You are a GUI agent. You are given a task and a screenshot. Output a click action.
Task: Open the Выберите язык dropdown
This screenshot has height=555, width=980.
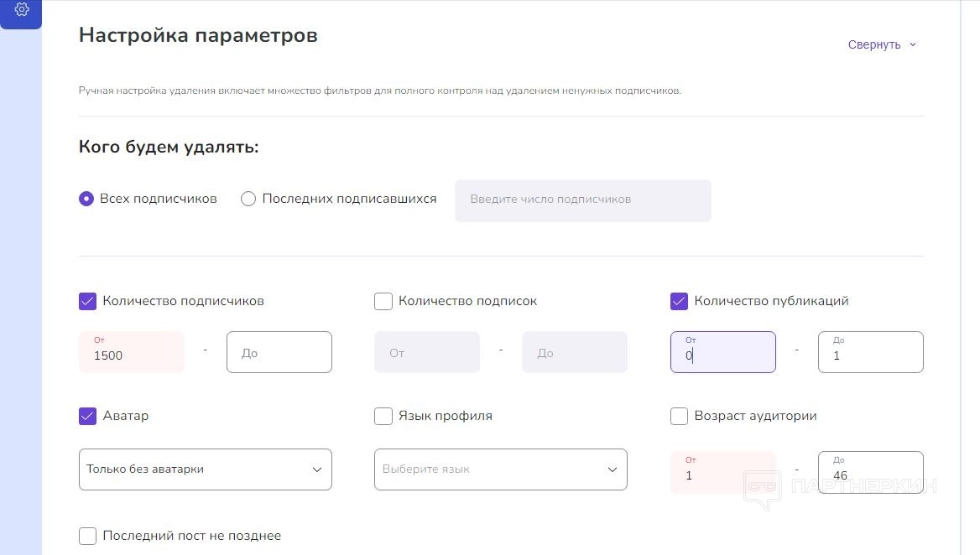click(x=500, y=469)
